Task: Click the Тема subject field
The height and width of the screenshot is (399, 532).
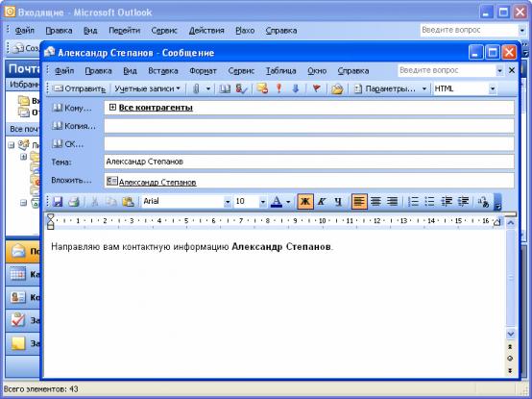Action: click(x=309, y=162)
